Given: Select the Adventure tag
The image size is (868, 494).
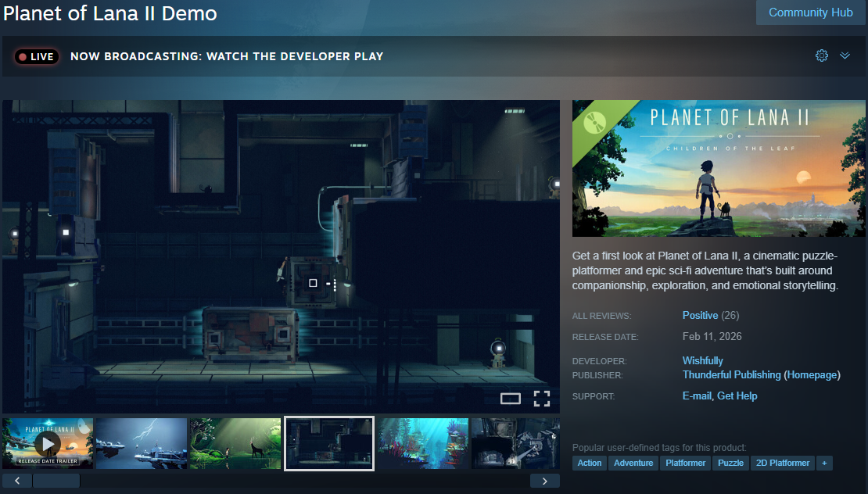Looking at the screenshot, I should (x=633, y=463).
